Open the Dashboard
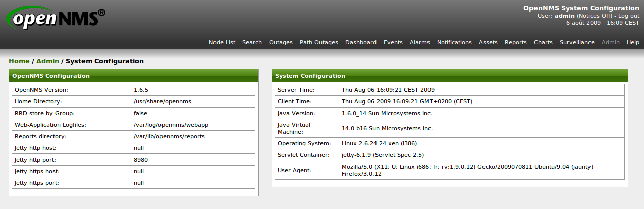Screen dimensions: 644x209 [x=360, y=43]
